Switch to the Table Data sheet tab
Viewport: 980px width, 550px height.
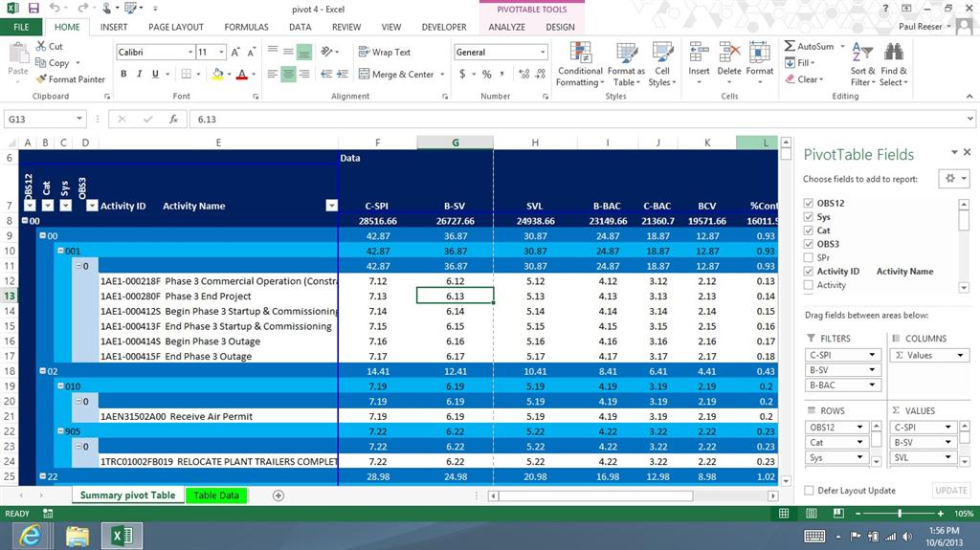tap(216, 495)
